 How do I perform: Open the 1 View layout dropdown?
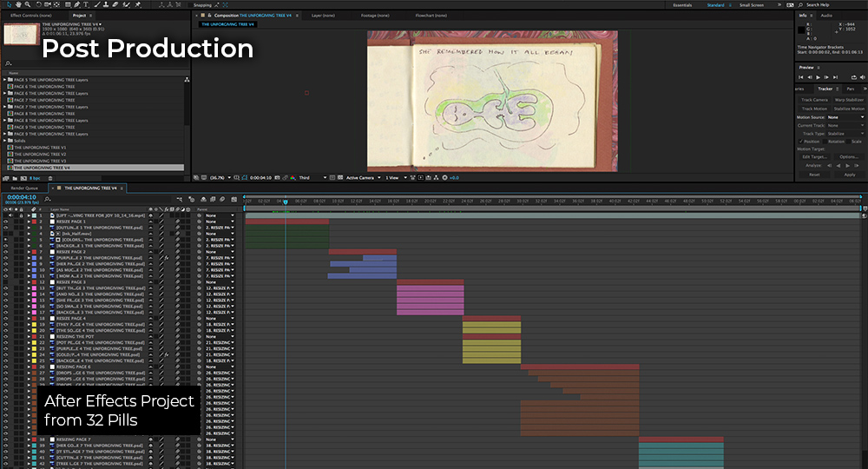point(396,178)
